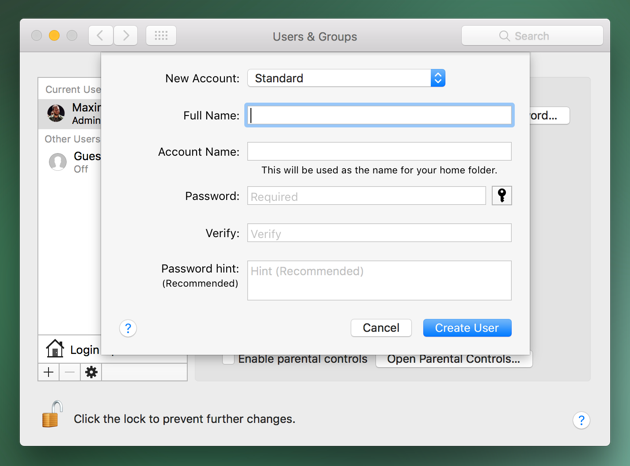Focus the Account Name field
Image resolution: width=630 pixels, height=466 pixels.
379,151
